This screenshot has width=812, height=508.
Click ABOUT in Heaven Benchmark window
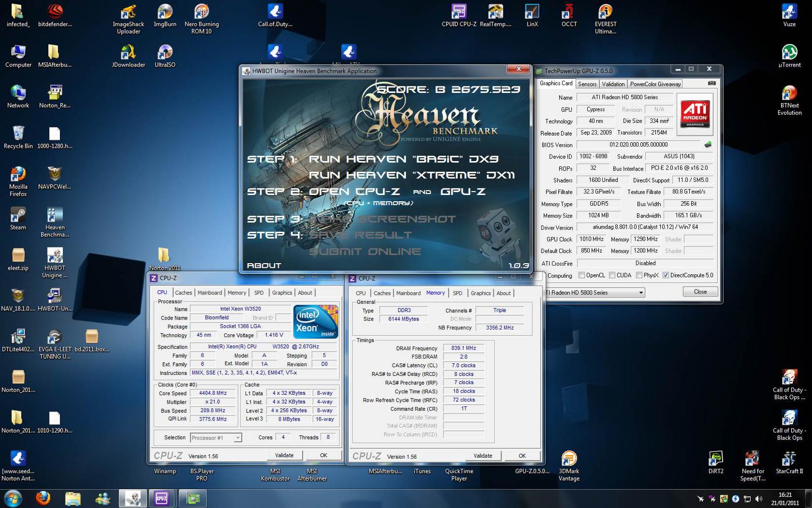point(264,265)
